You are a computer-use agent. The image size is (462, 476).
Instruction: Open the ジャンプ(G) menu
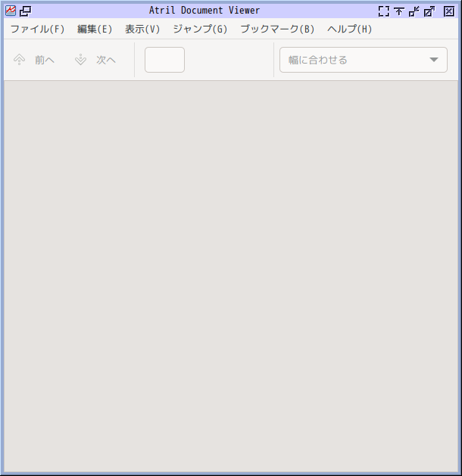[200, 30]
